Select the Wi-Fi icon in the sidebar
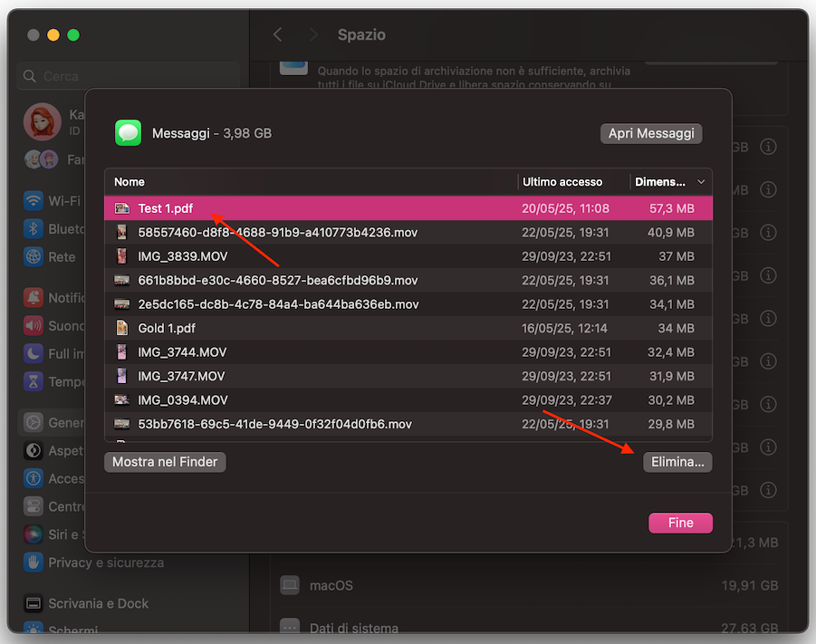 point(33,201)
